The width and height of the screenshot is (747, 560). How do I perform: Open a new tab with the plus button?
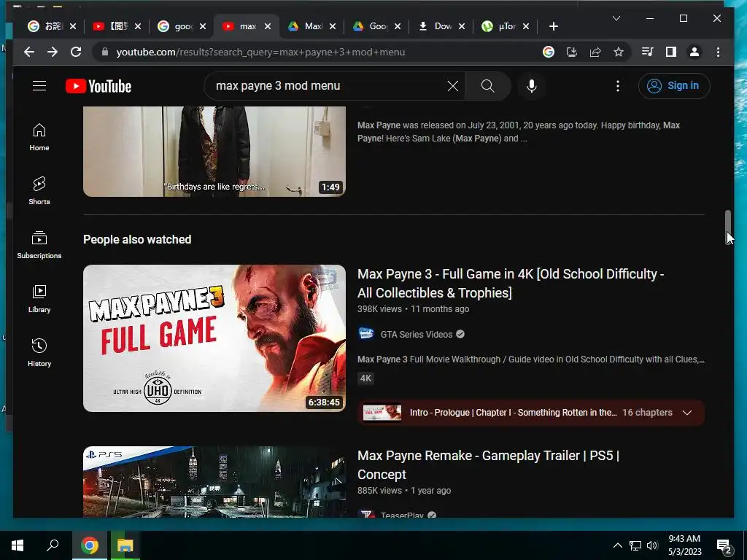click(553, 26)
